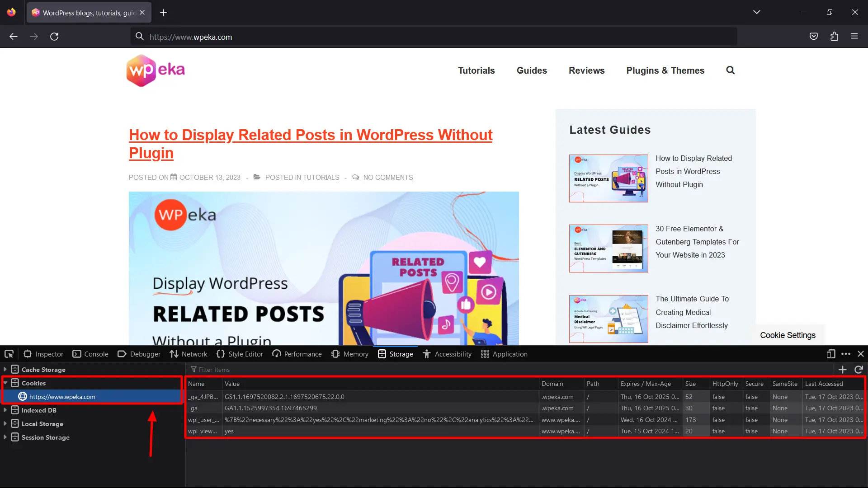Image resolution: width=868 pixels, height=488 pixels.
Task: Open the Tutorials category link
Action: pos(321,178)
